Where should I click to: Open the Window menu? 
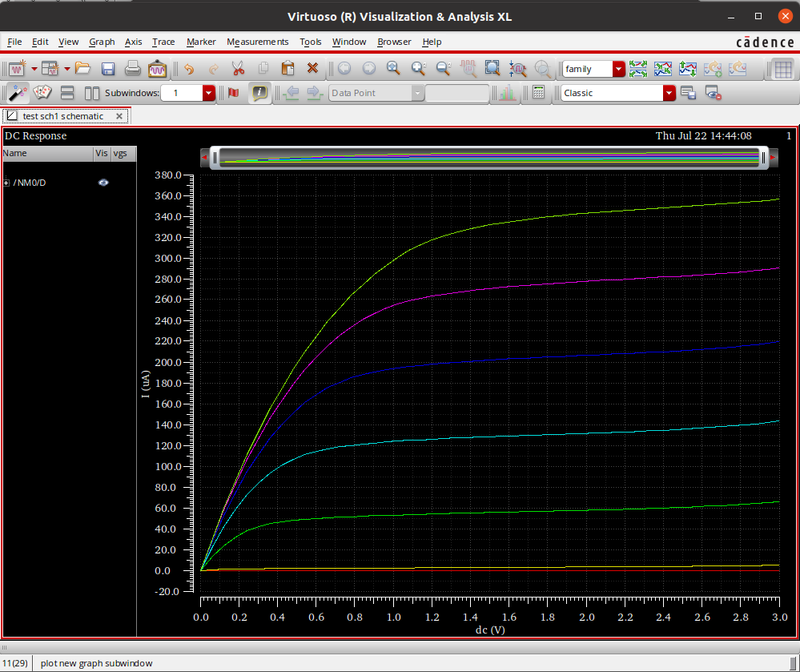pyautogui.click(x=349, y=42)
